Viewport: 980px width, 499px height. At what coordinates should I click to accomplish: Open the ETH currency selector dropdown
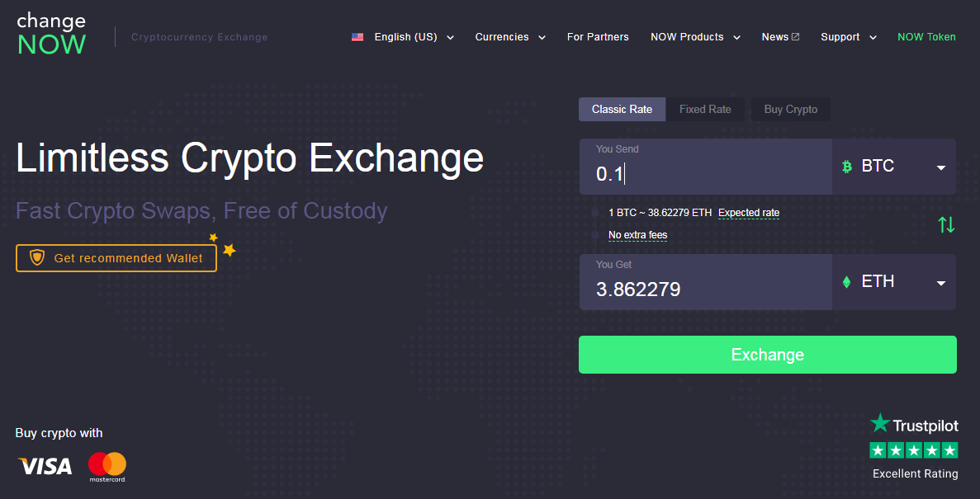(x=894, y=282)
